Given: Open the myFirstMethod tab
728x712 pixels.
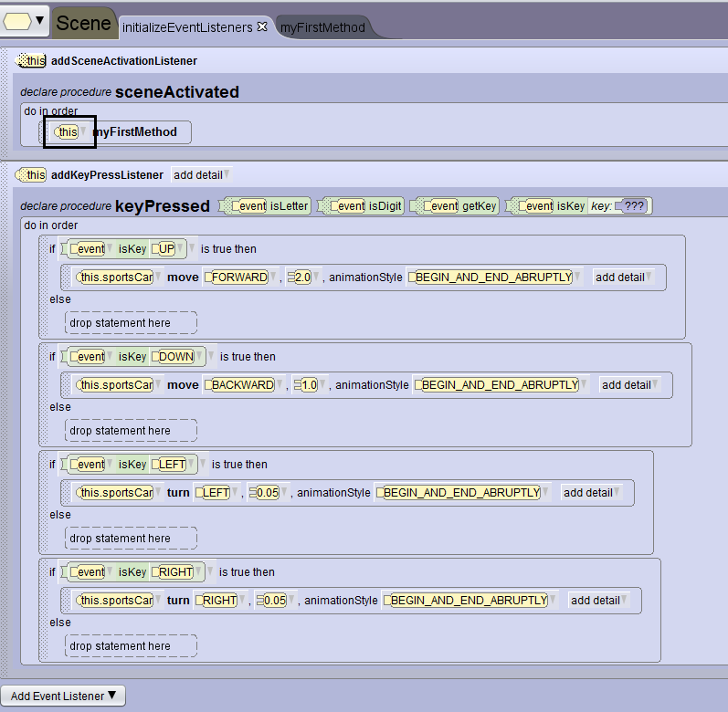Looking at the screenshot, I should pos(322,27).
